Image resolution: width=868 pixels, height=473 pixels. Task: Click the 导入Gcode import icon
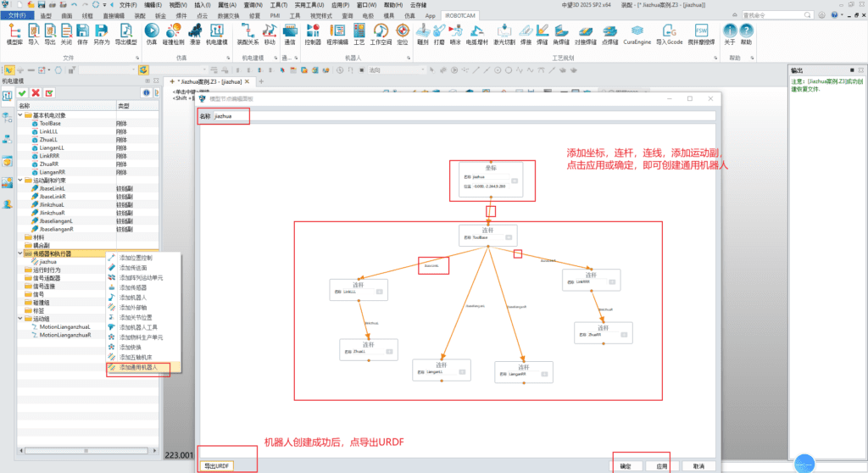[x=669, y=32]
